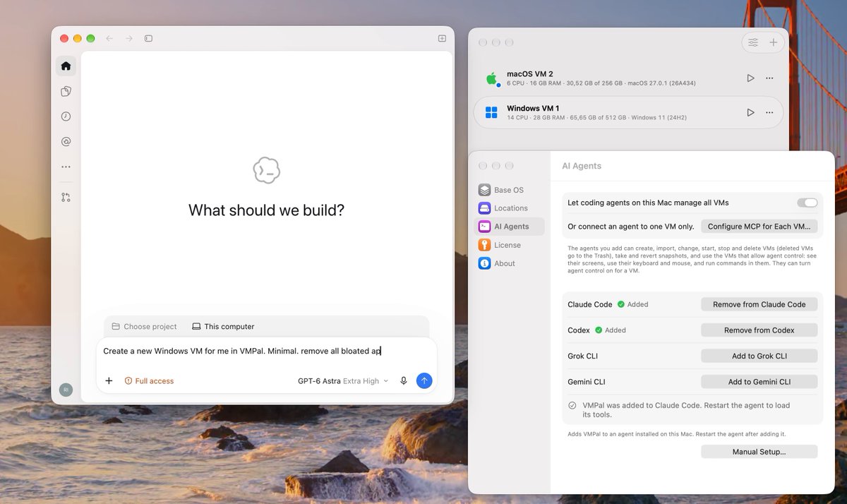The height and width of the screenshot is (504, 847).
Task: Click Add to Grok CLI button
Action: [759, 356]
